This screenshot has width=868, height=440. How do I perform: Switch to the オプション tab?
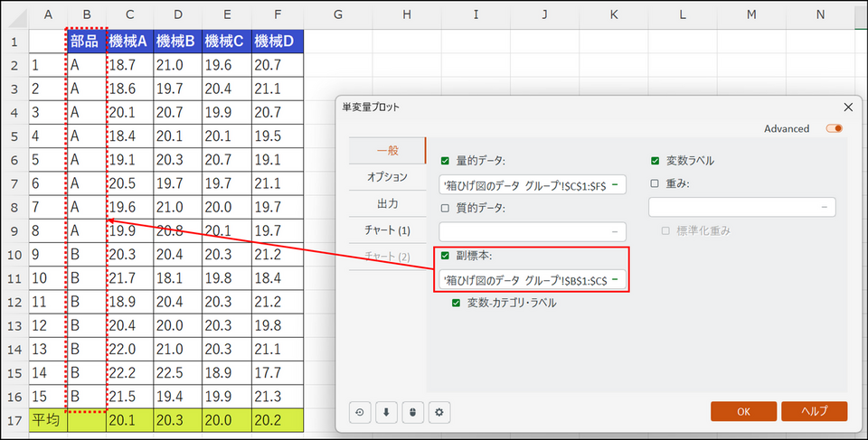pyautogui.click(x=387, y=177)
